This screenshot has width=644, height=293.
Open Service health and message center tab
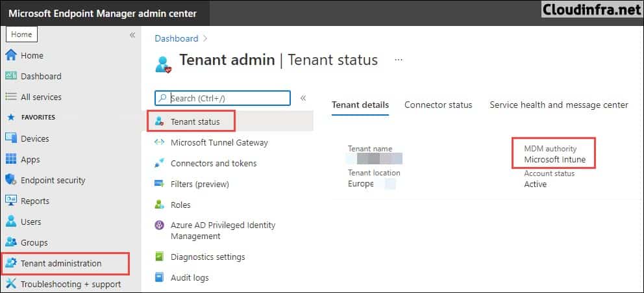pos(559,105)
